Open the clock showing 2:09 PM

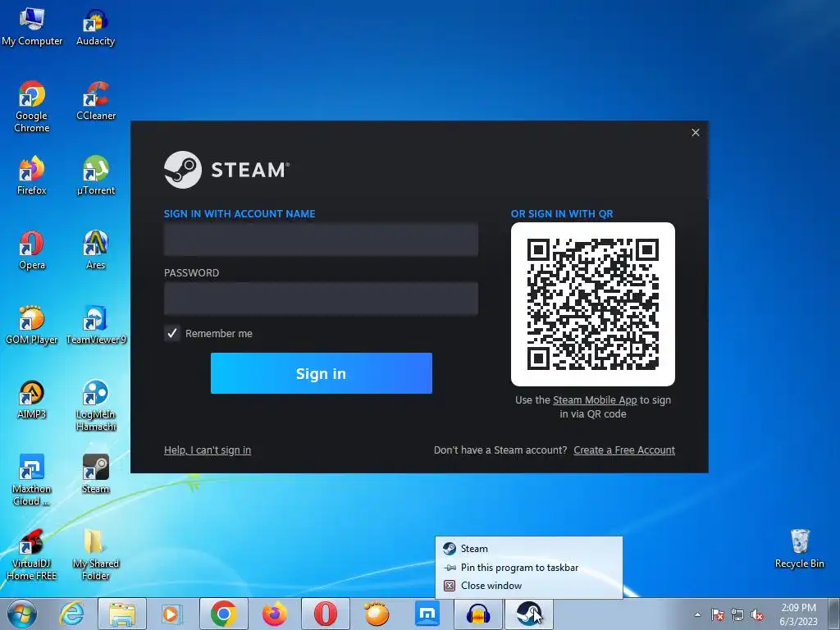(x=799, y=614)
